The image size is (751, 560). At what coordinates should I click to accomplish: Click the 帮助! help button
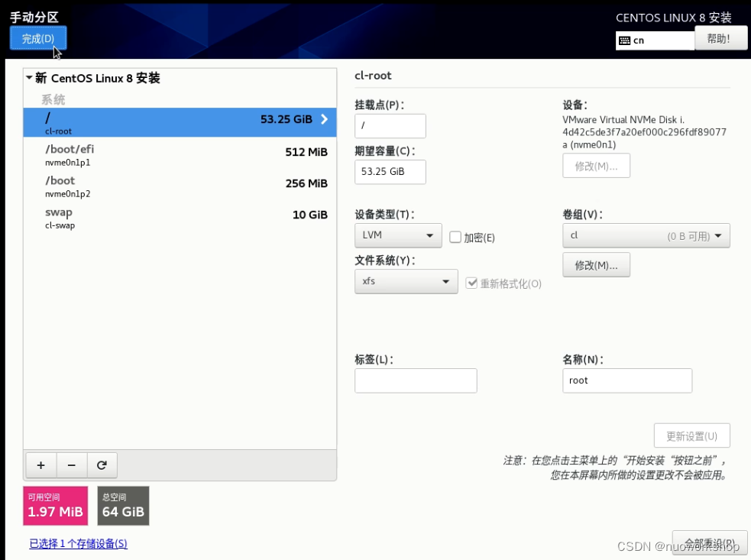pos(720,38)
